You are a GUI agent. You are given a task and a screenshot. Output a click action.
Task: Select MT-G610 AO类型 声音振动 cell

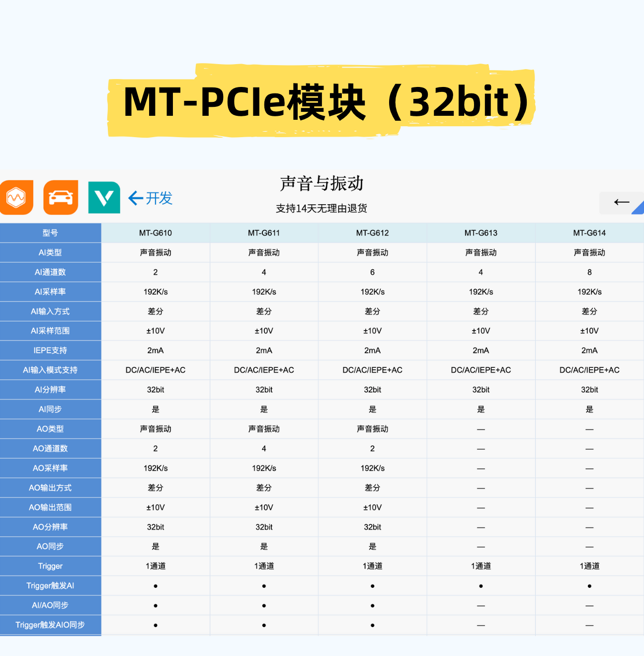tap(156, 429)
